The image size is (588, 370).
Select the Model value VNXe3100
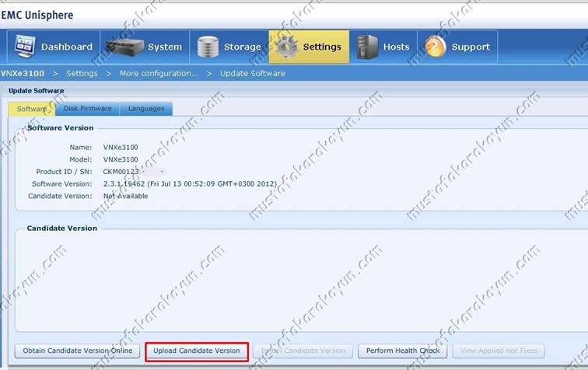click(121, 159)
